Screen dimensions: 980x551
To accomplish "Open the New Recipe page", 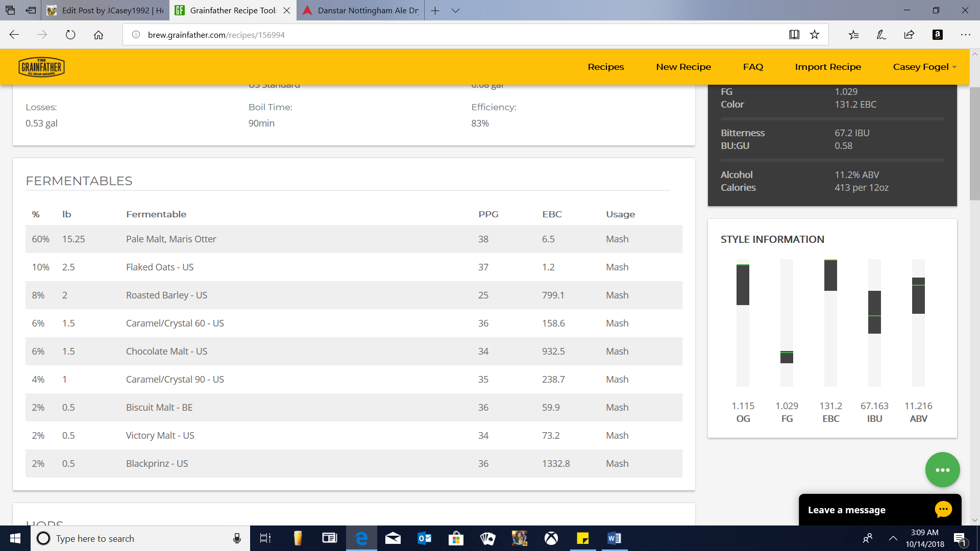I will (683, 67).
